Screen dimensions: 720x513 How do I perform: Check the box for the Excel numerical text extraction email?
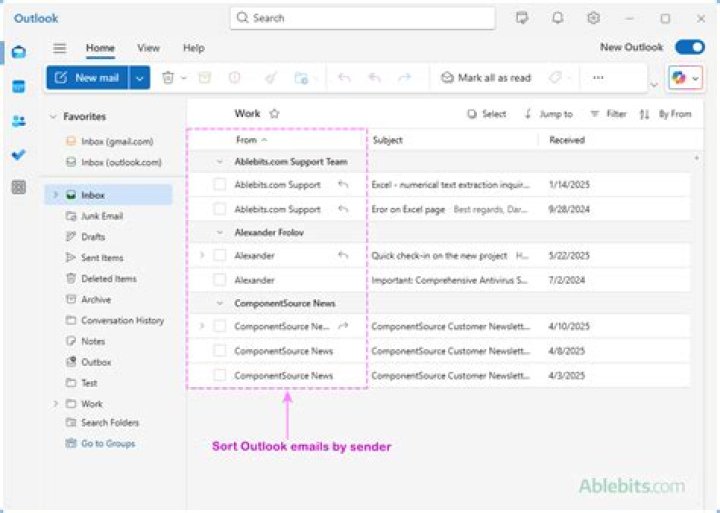point(220,185)
